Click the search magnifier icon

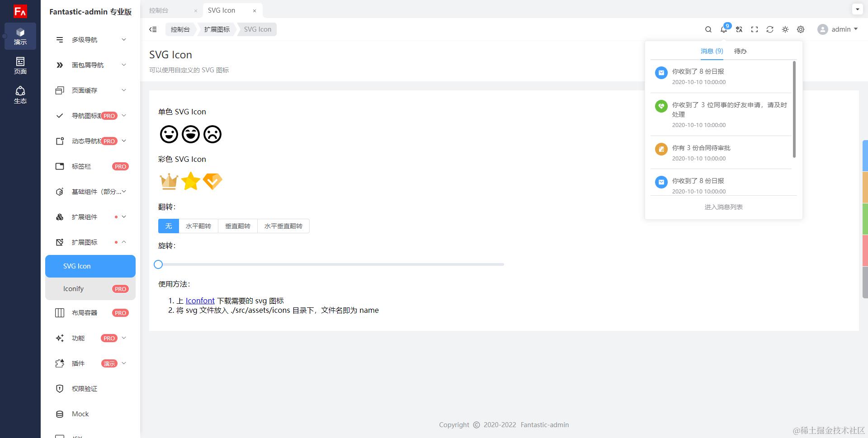[708, 29]
